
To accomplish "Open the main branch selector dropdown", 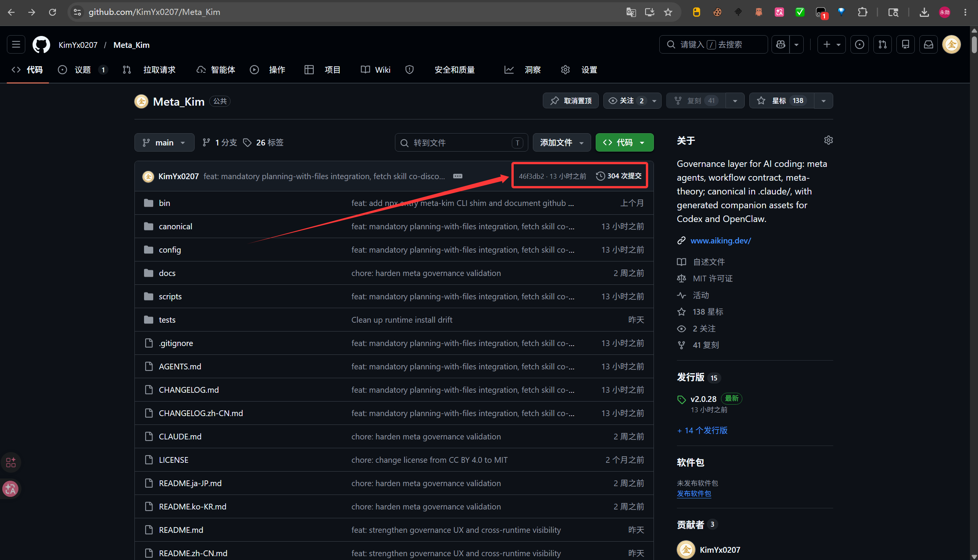I will [164, 143].
